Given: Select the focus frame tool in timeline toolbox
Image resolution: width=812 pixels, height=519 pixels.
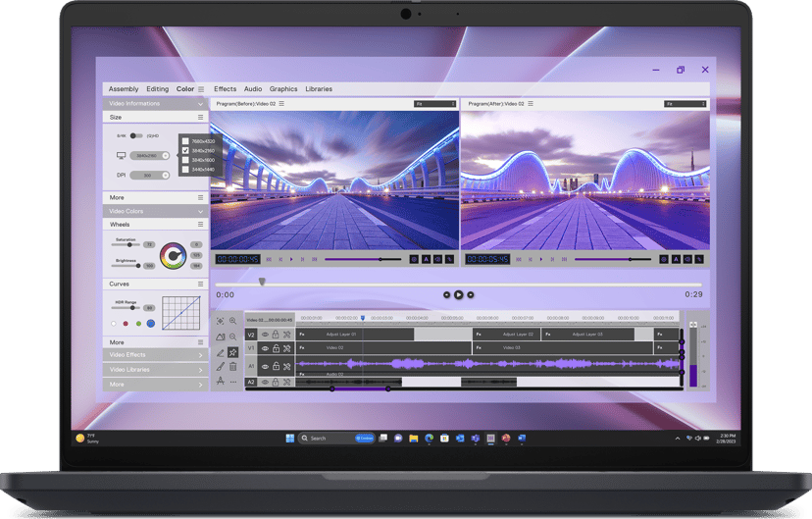Looking at the screenshot, I should (x=220, y=321).
